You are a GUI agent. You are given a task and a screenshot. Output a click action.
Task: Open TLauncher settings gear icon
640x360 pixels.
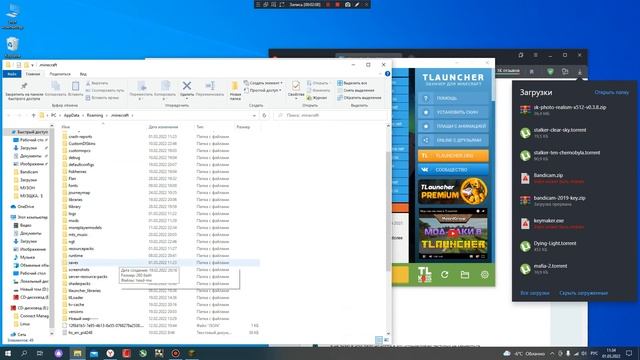484,275
